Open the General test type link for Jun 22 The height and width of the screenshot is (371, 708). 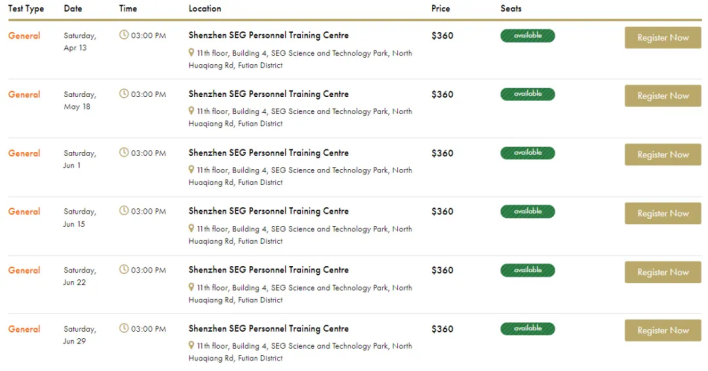[x=24, y=270]
